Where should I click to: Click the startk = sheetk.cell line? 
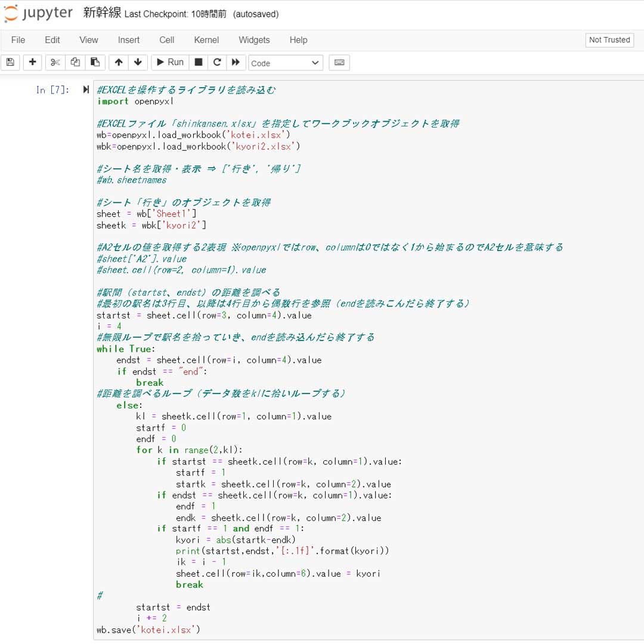point(283,484)
